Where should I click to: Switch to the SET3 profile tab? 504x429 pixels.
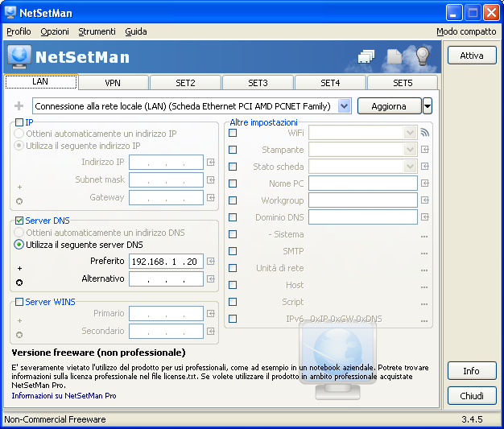(258, 83)
